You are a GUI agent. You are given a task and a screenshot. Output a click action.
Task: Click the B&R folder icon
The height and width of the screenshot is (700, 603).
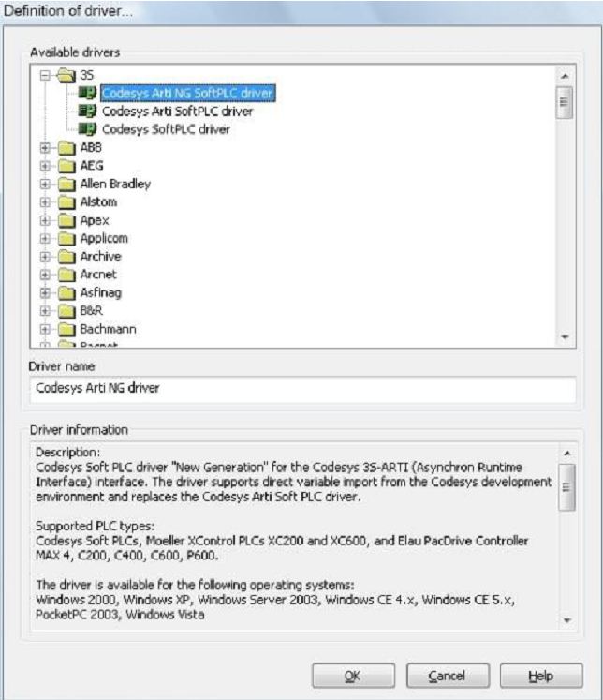pos(66,311)
